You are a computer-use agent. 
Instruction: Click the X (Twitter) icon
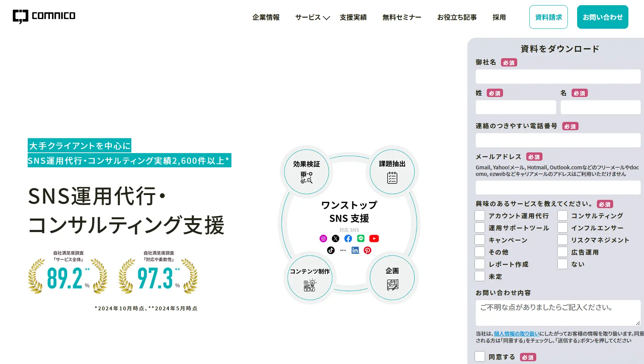coord(335,238)
